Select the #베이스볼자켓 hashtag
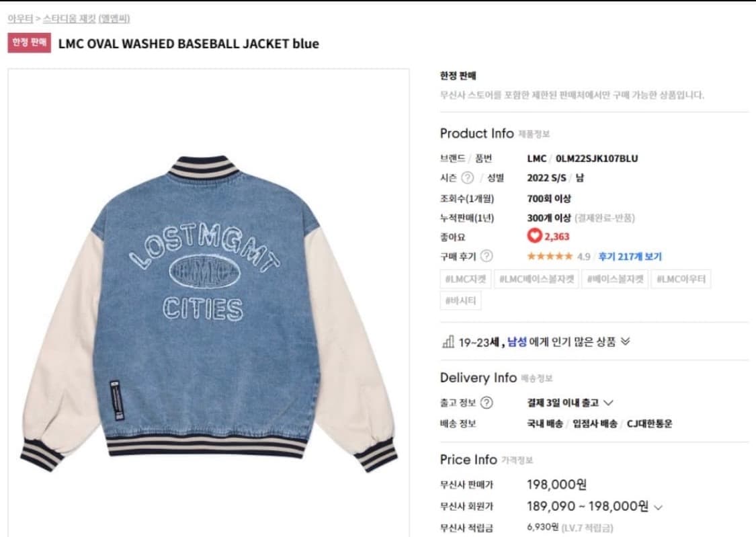756x537 pixels. coord(615,279)
